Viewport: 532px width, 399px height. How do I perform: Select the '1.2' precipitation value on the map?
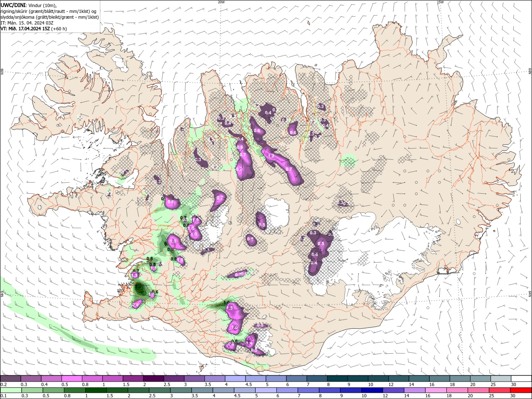pyautogui.click(x=271, y=156)
